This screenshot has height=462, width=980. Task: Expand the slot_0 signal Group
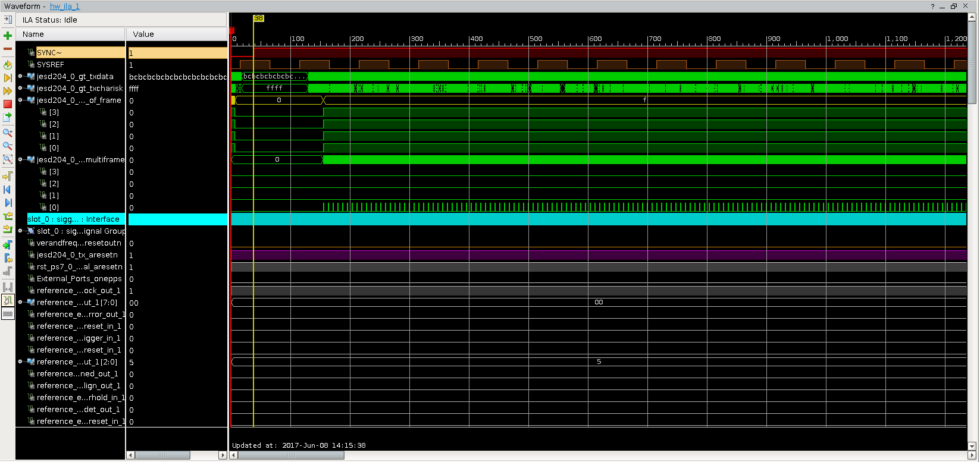click(20, 231)
